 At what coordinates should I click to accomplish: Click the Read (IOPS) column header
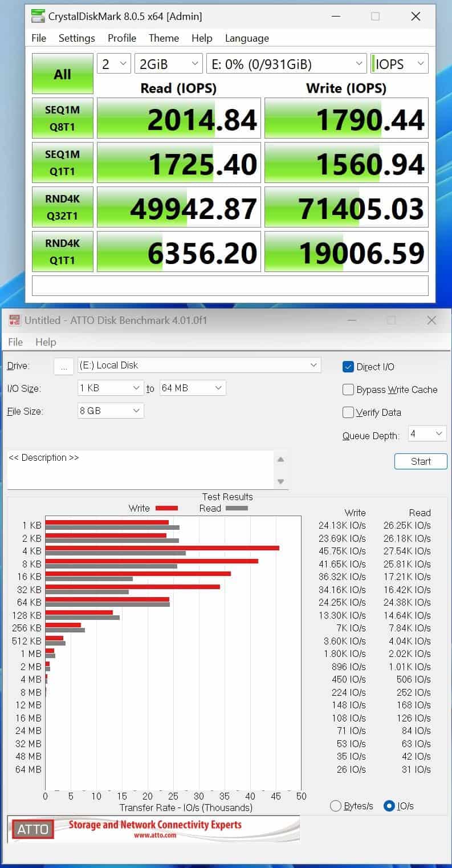178,88
